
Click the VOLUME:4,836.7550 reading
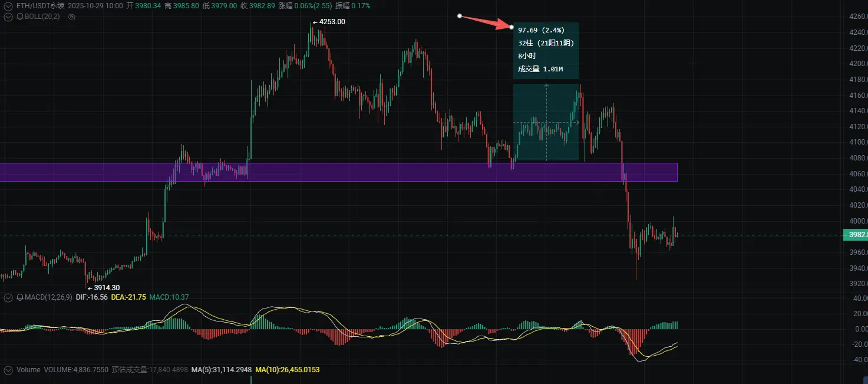click(x=75, y=370)
